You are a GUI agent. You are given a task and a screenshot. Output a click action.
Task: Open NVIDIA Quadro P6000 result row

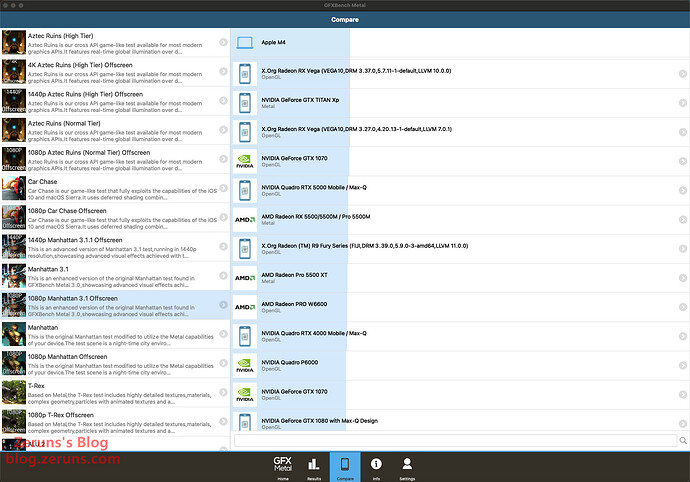click(450, 364)
